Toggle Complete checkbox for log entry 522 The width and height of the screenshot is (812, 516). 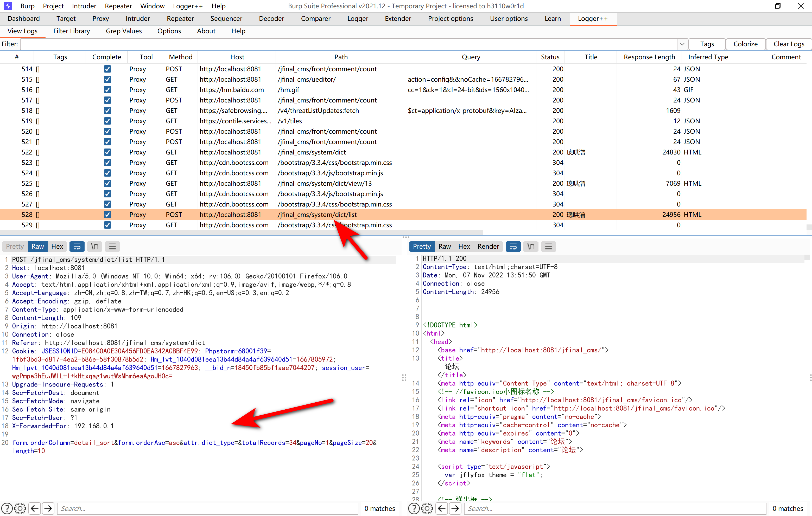click(107, 152)
